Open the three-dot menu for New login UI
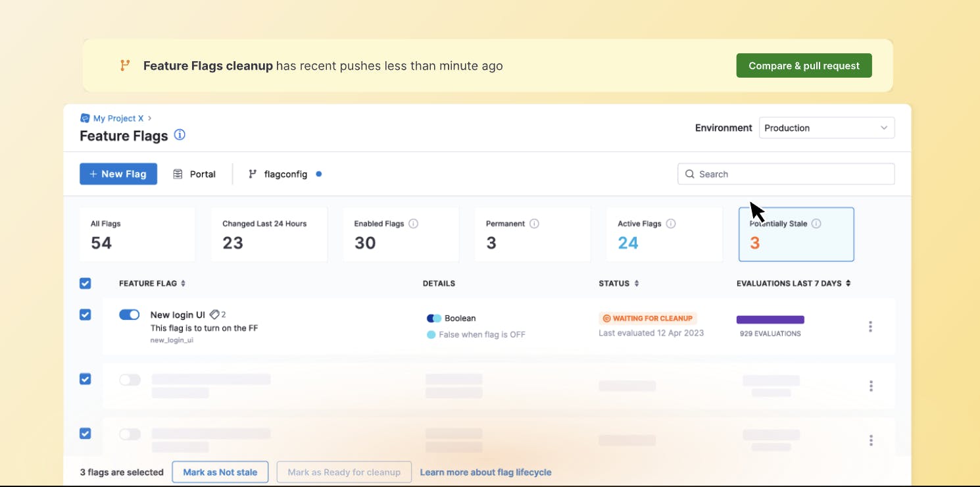This screenshot has width=980, height=487. [x=870, y=326]
